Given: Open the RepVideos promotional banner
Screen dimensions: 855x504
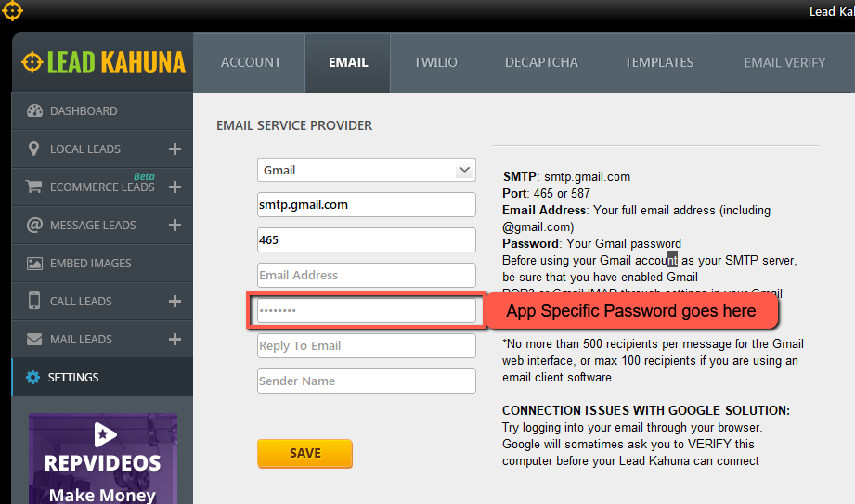Looking at the screenshot, I should 102,459.
